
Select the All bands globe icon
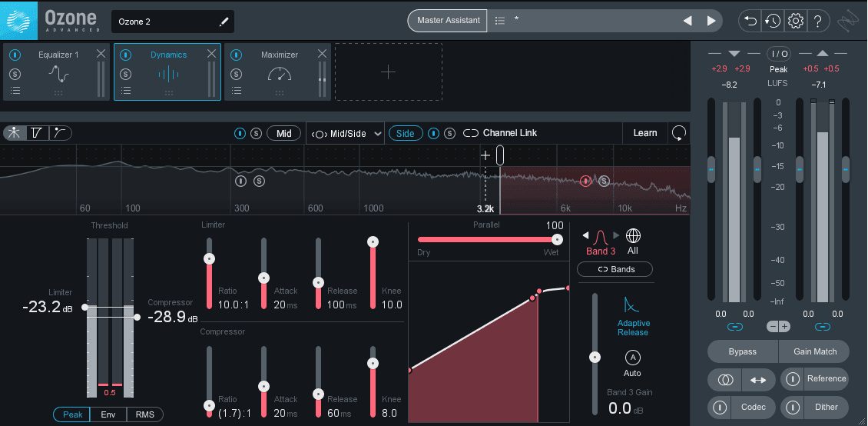click(633, 236)
